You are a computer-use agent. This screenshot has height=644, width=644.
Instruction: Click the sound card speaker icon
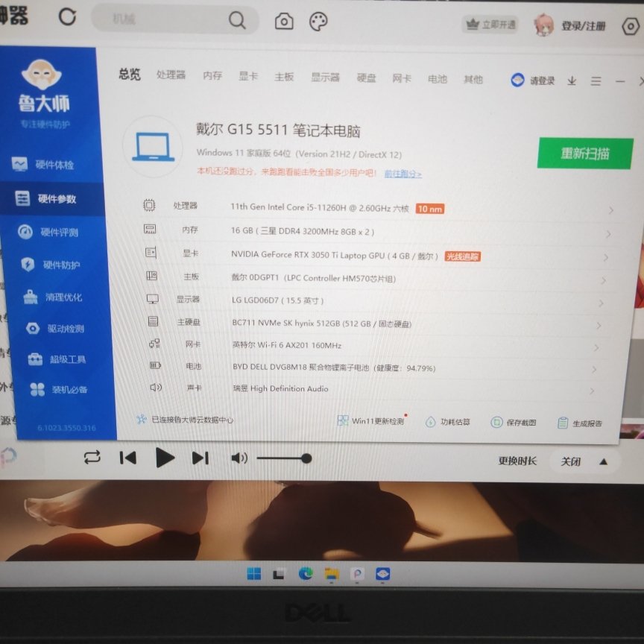pos(156,387)
